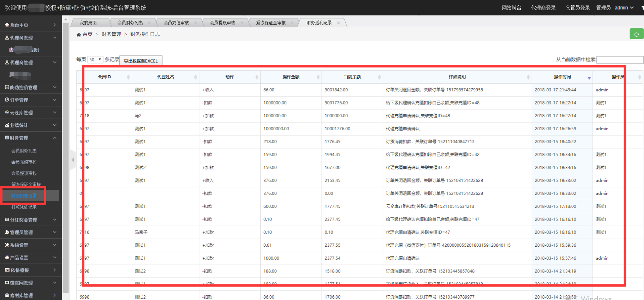The image size is (644, 300).
Task: Click 首页 breadcrumb link
Action: coord(88,34)
